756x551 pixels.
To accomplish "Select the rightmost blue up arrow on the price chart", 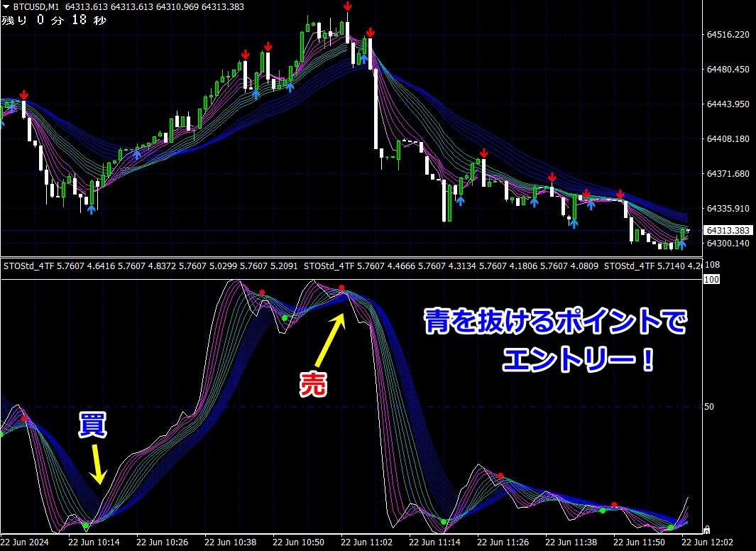I will [x=681, y=245].
